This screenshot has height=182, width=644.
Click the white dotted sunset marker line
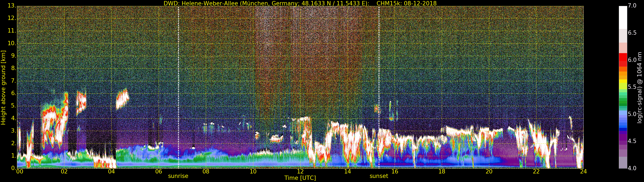pos(379,87)
